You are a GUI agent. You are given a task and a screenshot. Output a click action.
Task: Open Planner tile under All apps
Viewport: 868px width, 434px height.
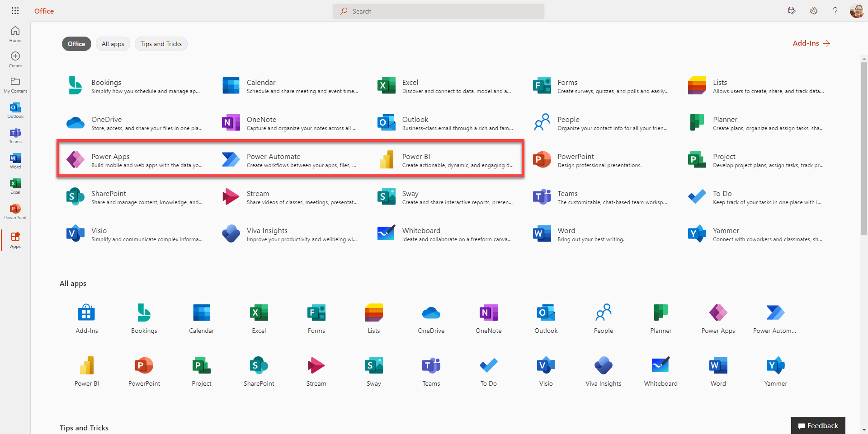click(661, 318)
